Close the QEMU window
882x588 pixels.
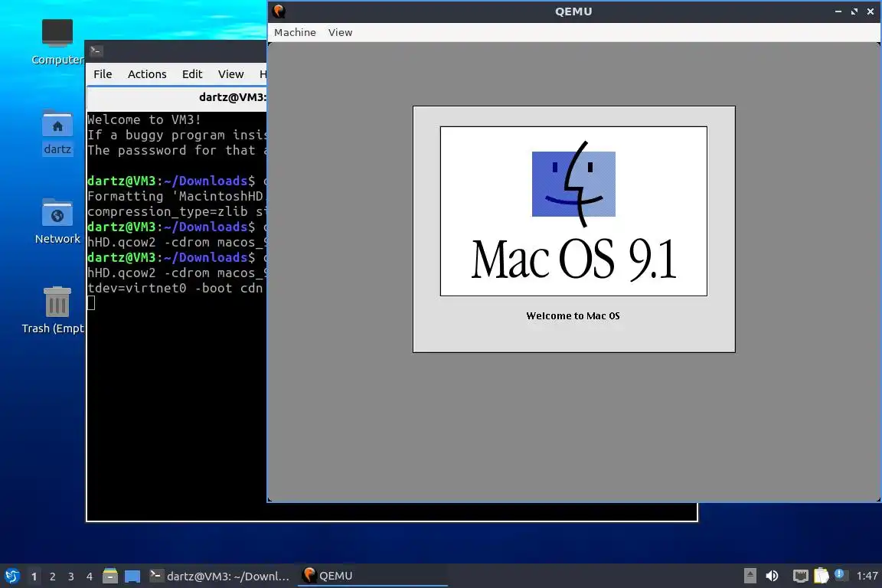(871, 11)
